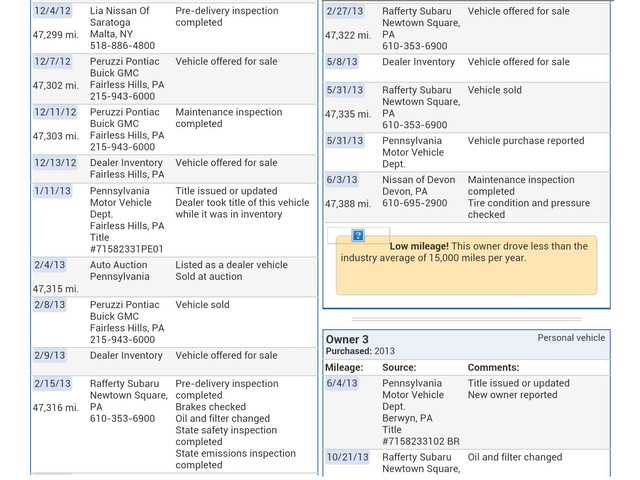Click Title #7158233102 BR text

(421, 436)
